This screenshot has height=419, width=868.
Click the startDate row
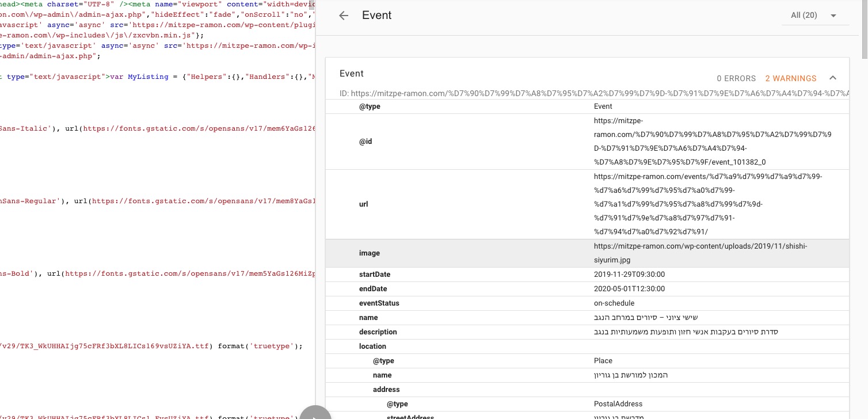tap(587, 275)
